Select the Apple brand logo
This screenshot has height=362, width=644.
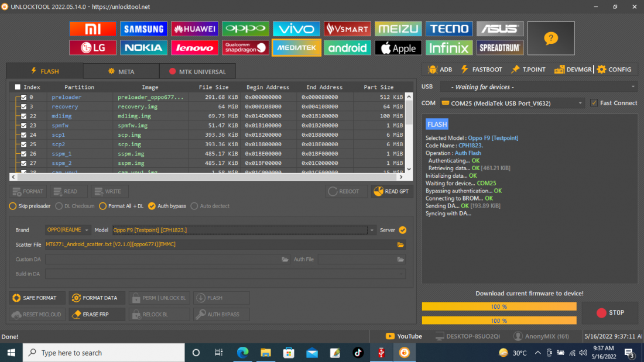point(398,47)
